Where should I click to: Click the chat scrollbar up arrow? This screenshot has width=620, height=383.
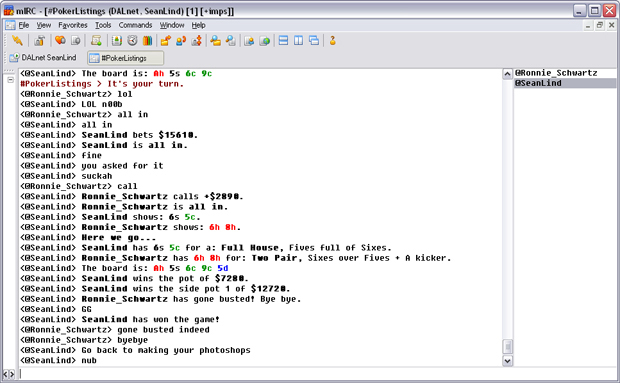point(507,74)
